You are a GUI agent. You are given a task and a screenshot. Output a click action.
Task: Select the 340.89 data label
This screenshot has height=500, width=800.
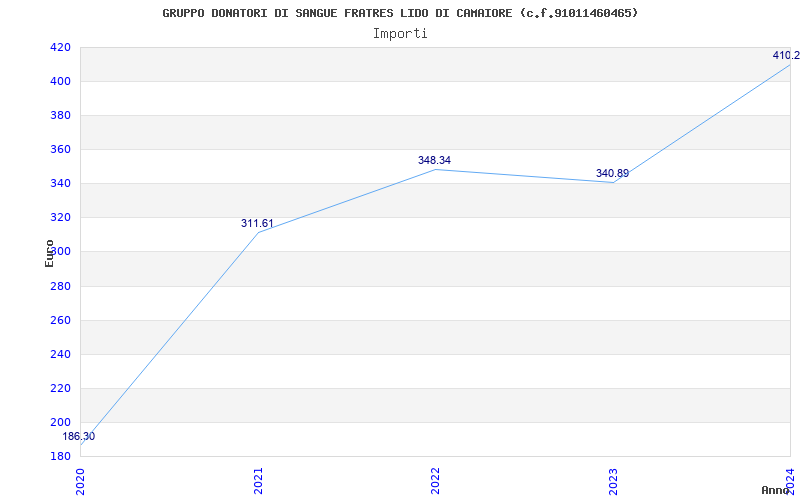[x=612, y=173]
